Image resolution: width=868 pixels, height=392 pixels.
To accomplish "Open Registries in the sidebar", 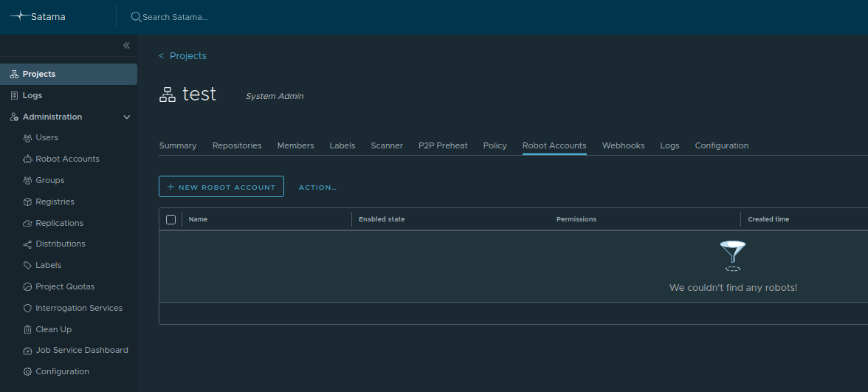I will (x=55, y=202).
